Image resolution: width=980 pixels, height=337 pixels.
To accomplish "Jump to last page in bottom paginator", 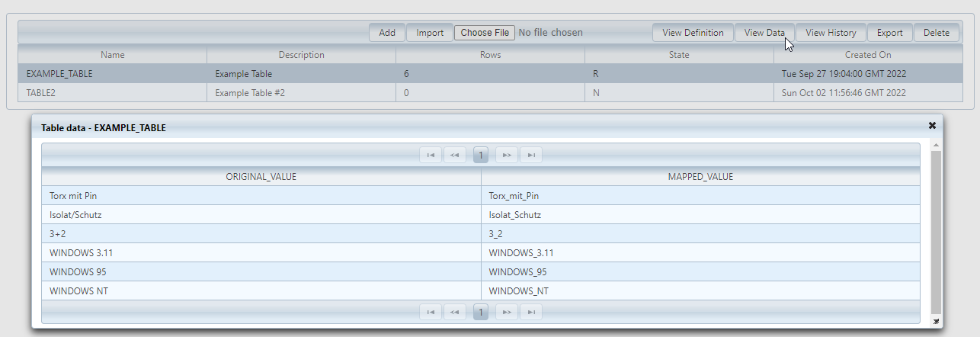I will [531, 312].
